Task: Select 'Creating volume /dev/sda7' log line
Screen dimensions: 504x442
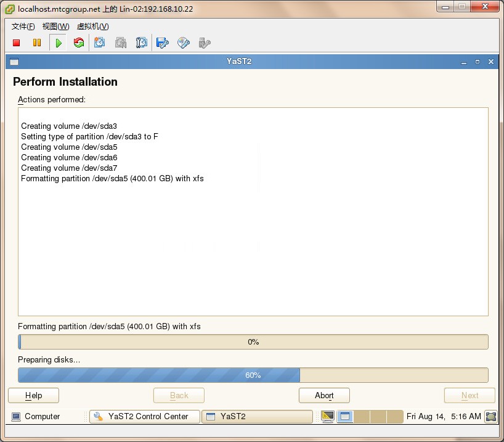Action: coord(69,168)
